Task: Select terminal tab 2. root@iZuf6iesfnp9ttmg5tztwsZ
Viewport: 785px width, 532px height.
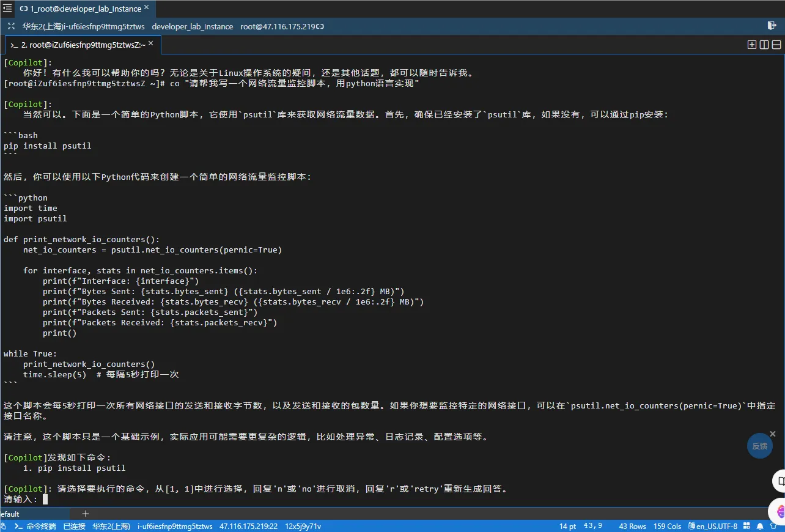Action: 84,45
